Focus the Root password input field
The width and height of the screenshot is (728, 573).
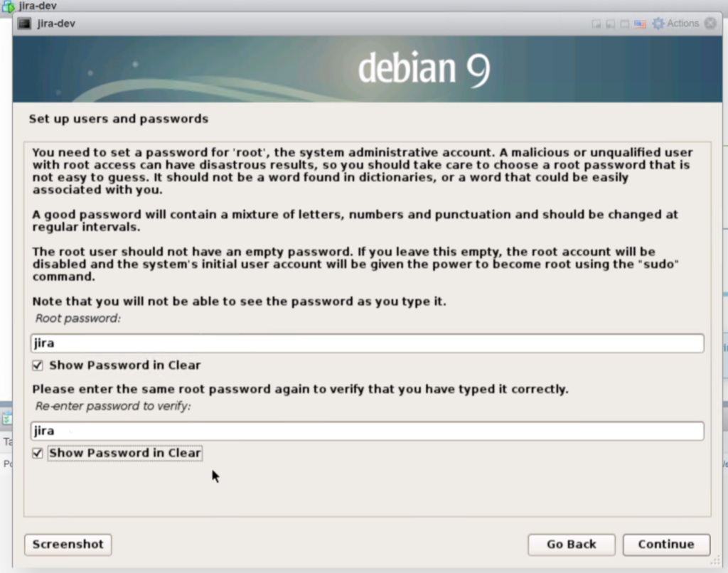(x=368, y=343)
